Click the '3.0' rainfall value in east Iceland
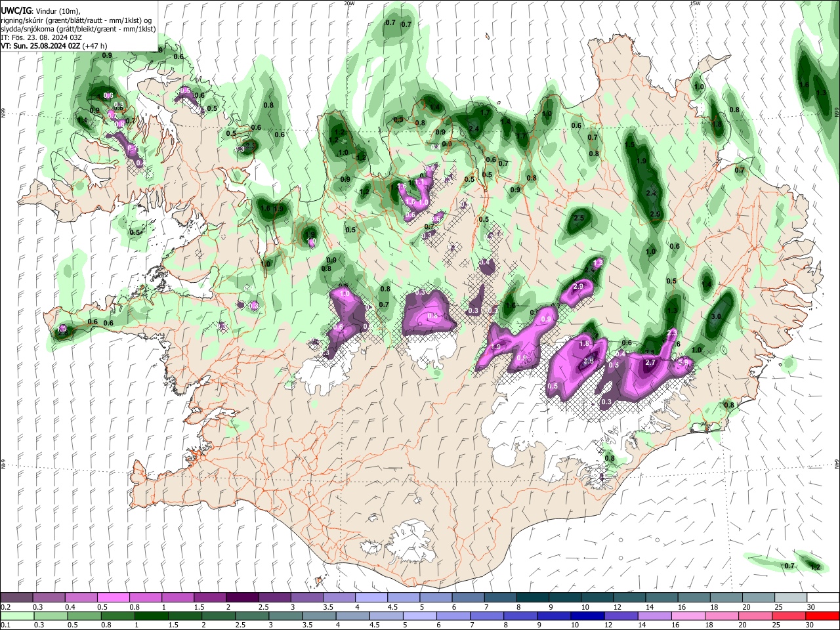The height and width of the screenshot is (630, 840). tap(716, 316)
